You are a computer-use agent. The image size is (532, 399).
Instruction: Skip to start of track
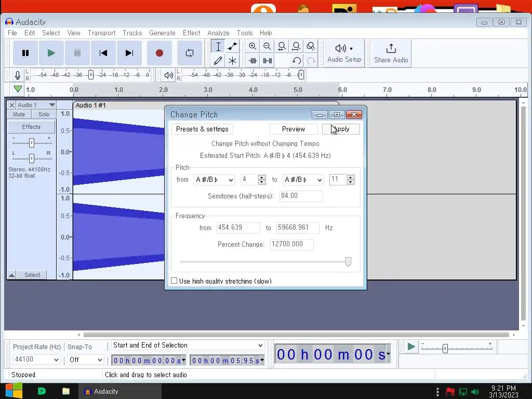(x=103, y=53)
